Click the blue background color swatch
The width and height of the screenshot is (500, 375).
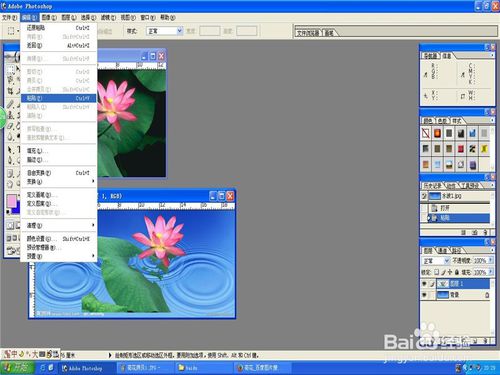click(x=17, y=209)
